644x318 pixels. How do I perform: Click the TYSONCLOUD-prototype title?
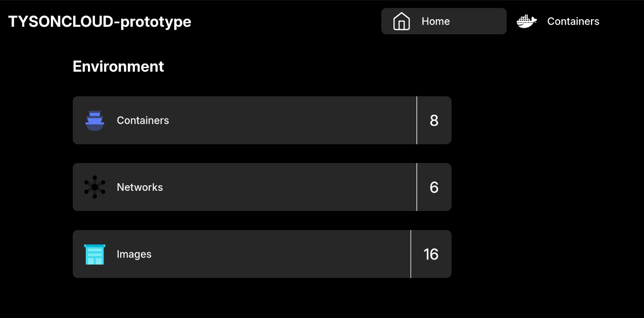[x=100, y=22]
